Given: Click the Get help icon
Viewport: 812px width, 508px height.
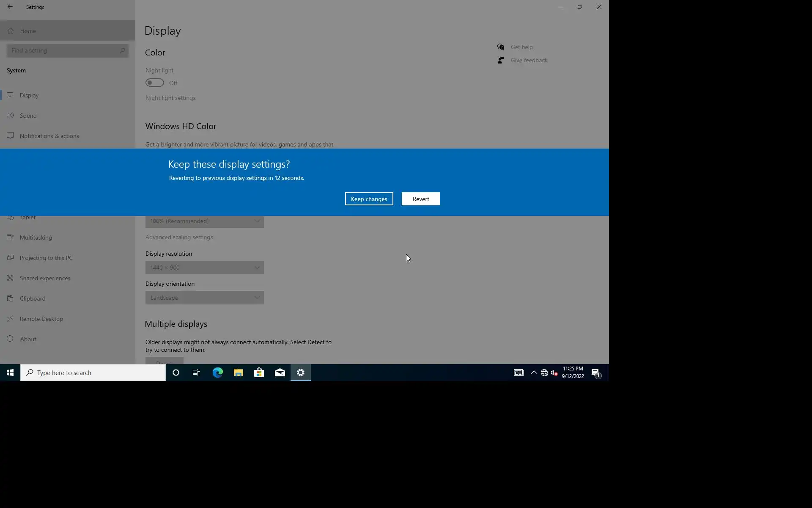Looking at the screenshot, I should (x=501, y=47).
